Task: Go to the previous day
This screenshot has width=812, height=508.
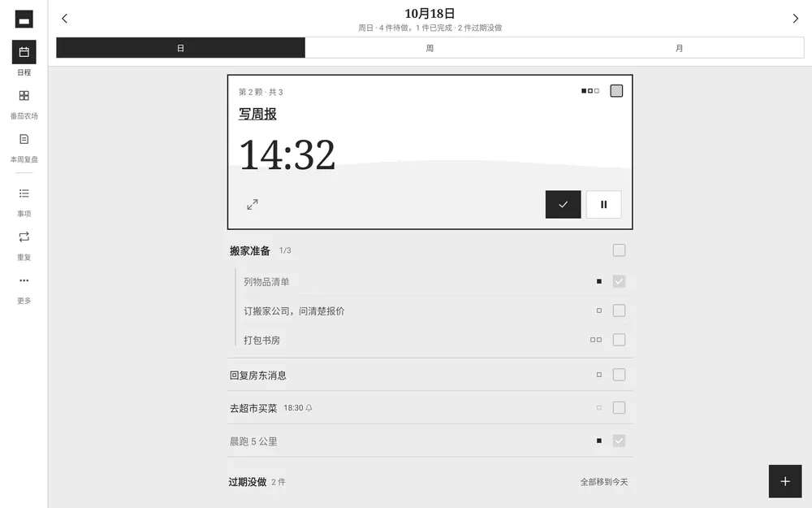Action: [x=65, y=19]
